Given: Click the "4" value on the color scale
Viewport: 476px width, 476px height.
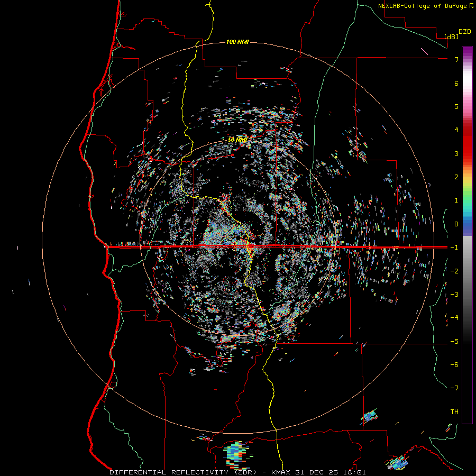Looking at the screenshot, I should (x=456, y=130).
